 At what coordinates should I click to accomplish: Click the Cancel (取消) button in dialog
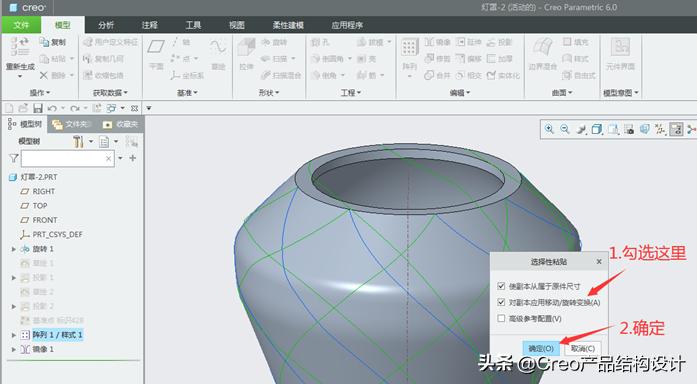click(583, 348)
